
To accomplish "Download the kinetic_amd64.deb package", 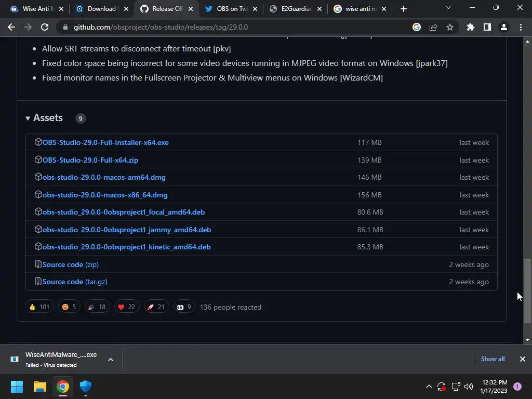I will pos(127,247).
